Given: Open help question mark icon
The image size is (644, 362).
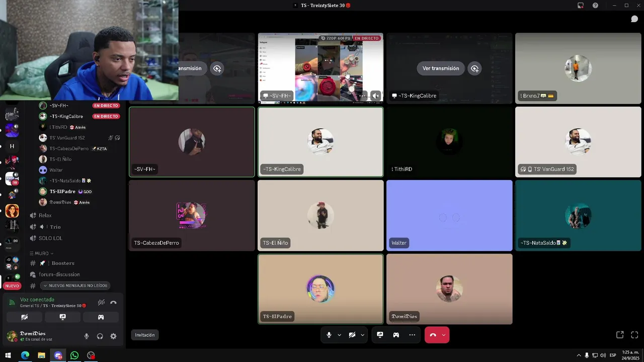Looking at the screenshot, I should coord(595,5).
